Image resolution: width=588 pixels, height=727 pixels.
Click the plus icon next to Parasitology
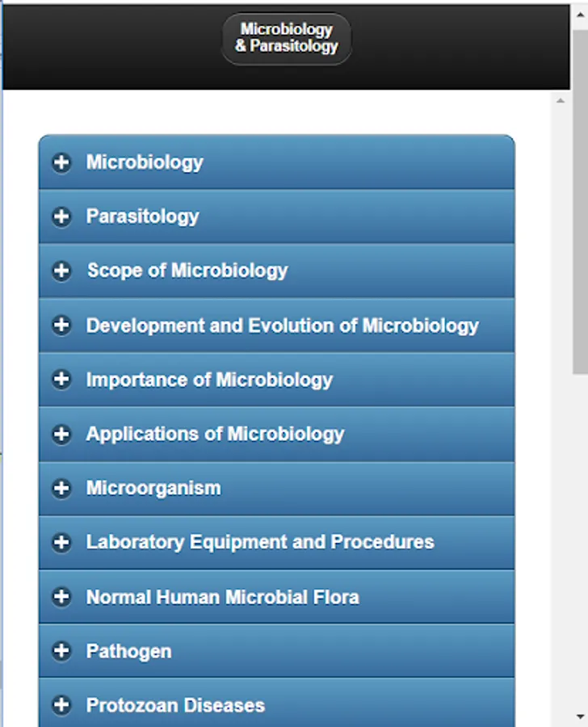[x=61, y=216]
